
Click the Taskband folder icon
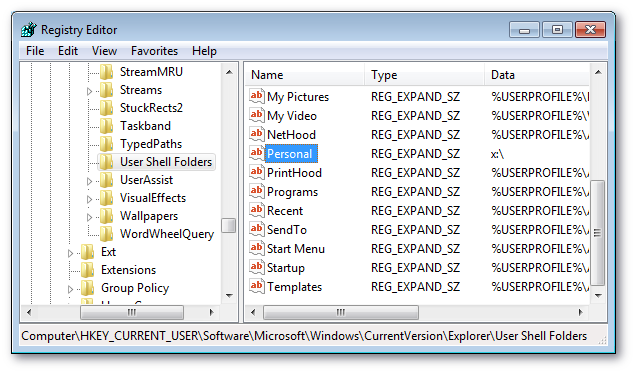pos(107,126)
